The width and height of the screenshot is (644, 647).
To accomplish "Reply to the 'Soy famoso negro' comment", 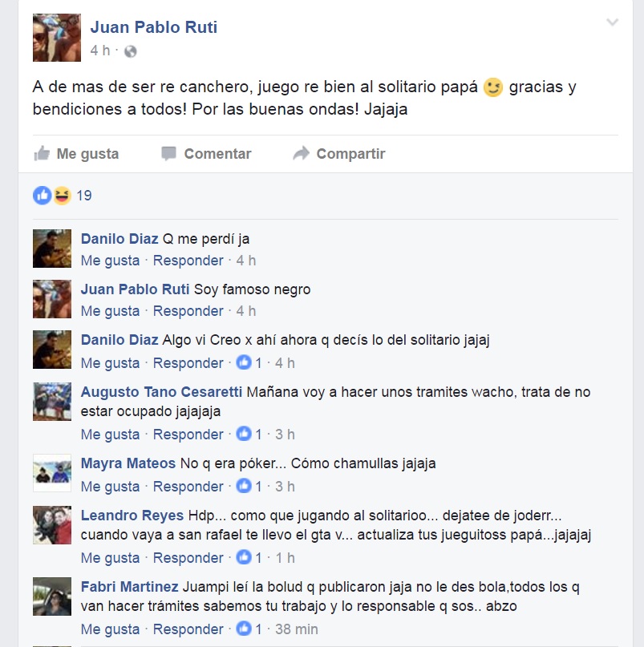I will (188, 311).
